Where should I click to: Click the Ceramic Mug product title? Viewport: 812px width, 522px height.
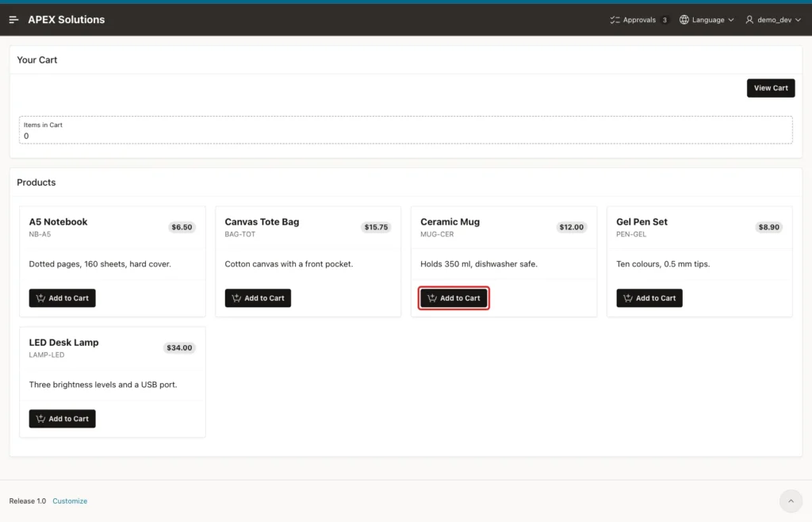pyautogui.click(x=450, y=221)
